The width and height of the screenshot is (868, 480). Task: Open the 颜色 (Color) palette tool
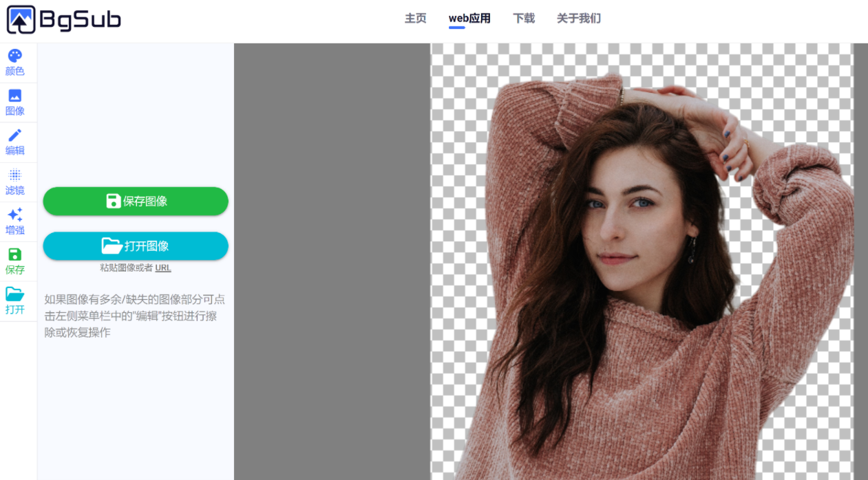tap(14, 63)
